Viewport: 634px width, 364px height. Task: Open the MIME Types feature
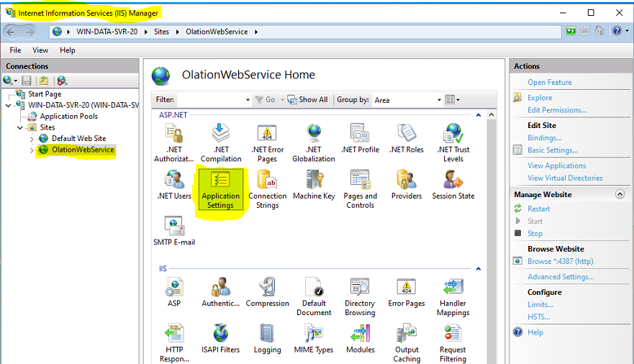(314, 339)
